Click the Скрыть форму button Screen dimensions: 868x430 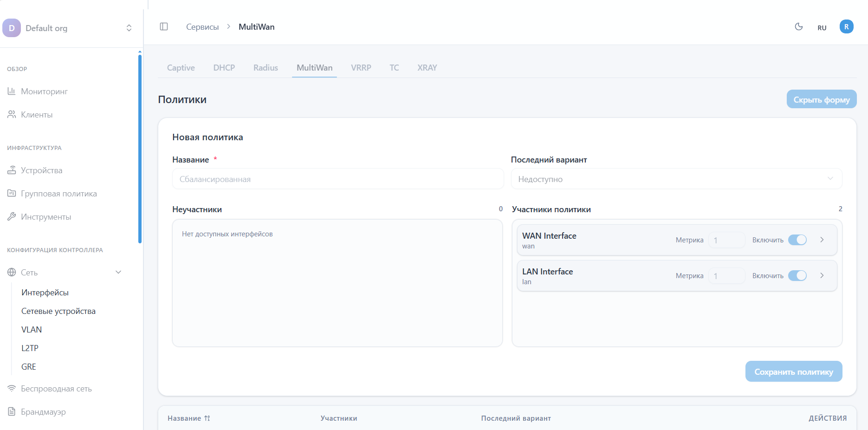click(x=821, y=99)
